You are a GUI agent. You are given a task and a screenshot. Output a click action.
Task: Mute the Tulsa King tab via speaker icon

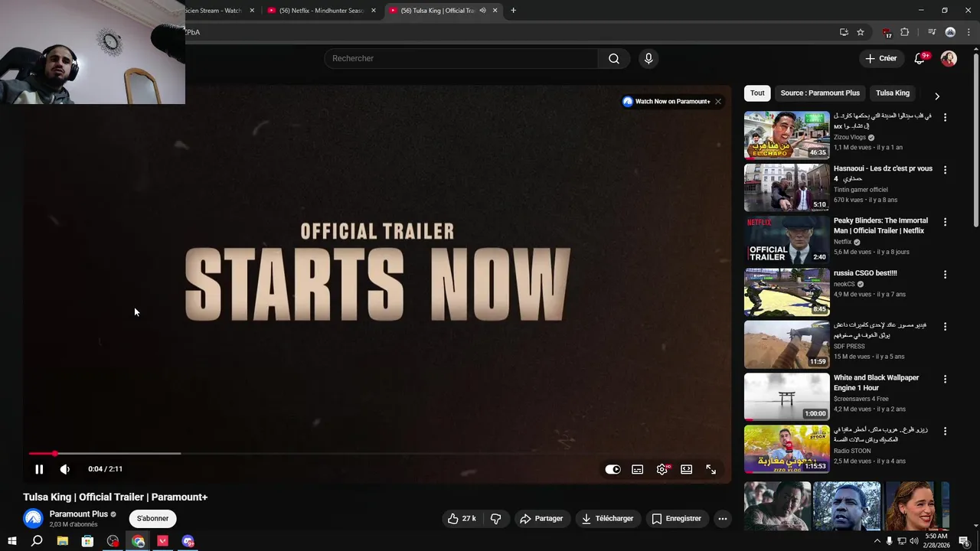click(x=482, y=11)
